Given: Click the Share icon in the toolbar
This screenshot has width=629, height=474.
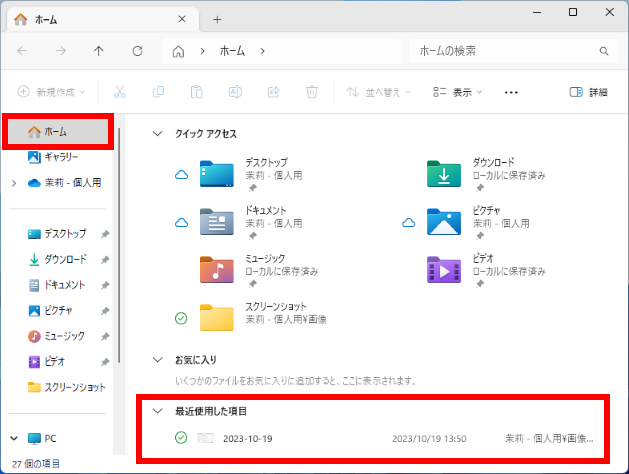Looking at the screenshot, I should [x=274, y=92].
